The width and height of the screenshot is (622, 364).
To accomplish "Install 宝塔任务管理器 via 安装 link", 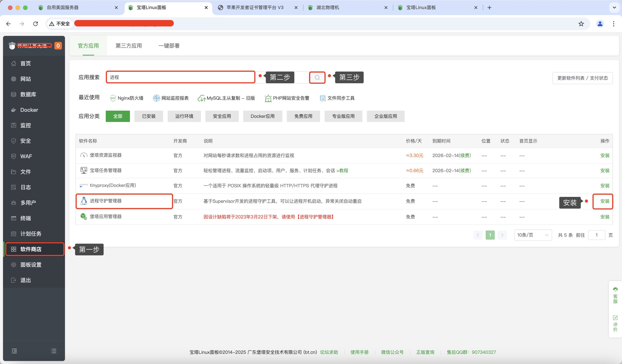I will pos(605,170).
